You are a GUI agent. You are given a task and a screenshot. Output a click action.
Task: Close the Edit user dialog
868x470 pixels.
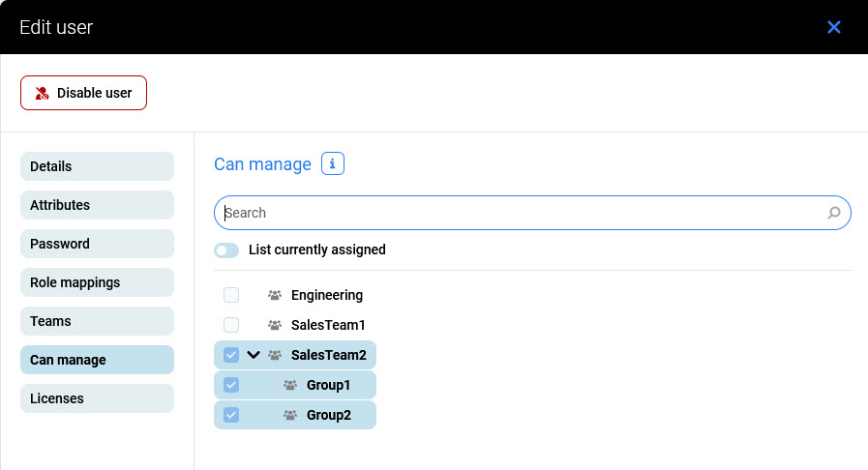[x=834, y=27]
